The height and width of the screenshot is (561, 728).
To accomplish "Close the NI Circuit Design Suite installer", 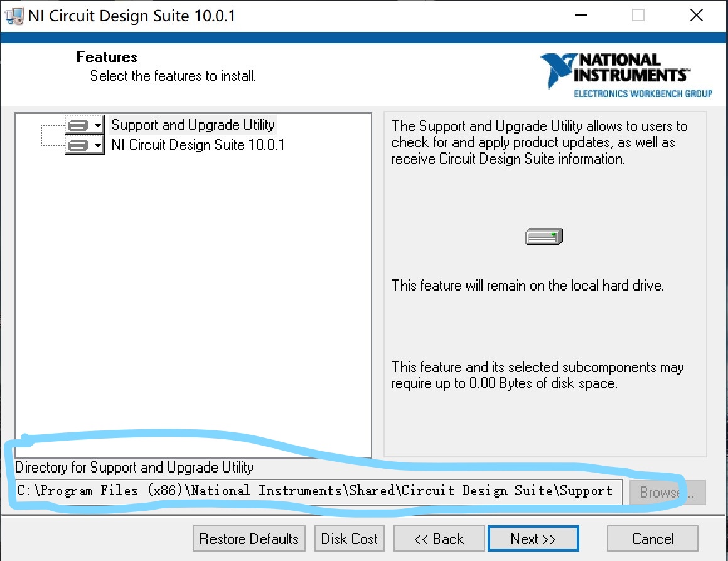I will pos(697,15).
